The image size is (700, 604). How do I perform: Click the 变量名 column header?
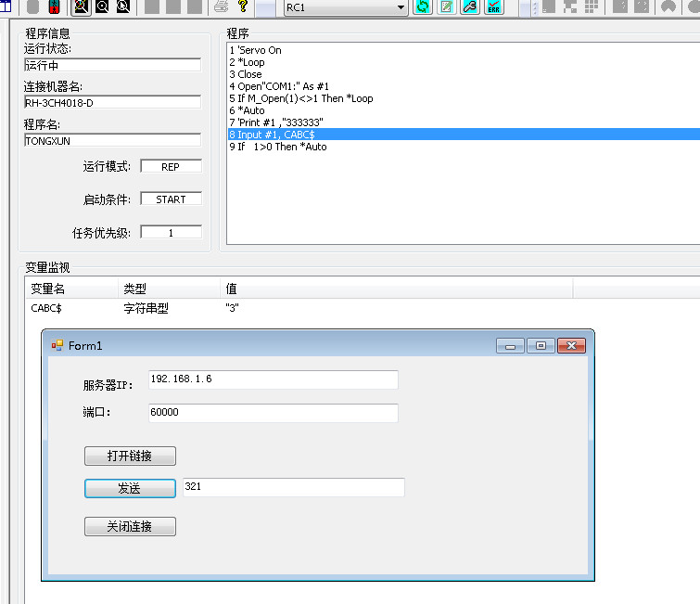click(x=48, y=289)
